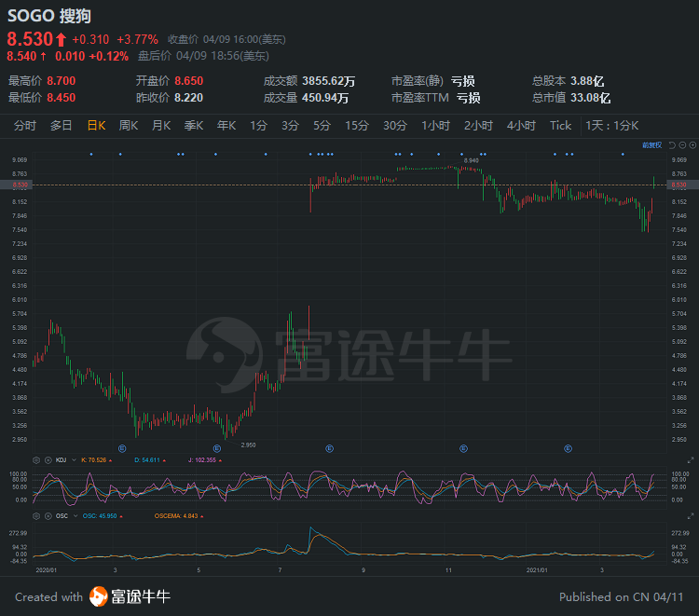Viewport: 699px width, 616px height.
Task: Click the earnings E marker near November 2020
Action: [463, 448]
